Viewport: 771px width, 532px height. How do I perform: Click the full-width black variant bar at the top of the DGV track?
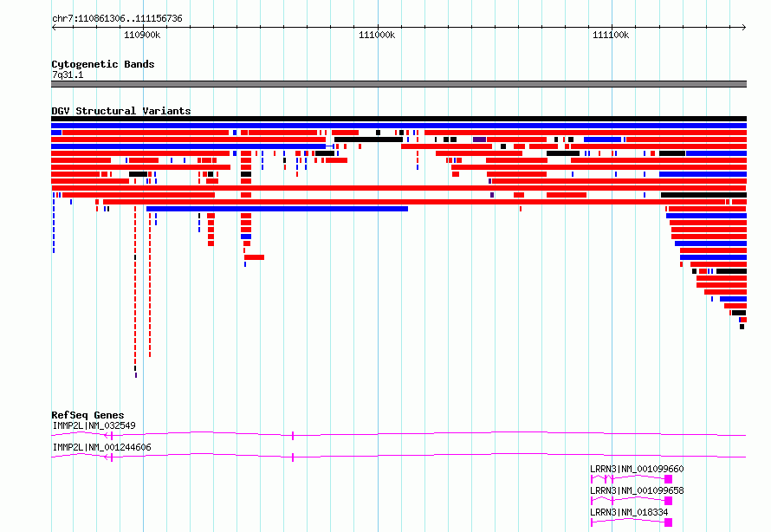click(x=398, y=119)
